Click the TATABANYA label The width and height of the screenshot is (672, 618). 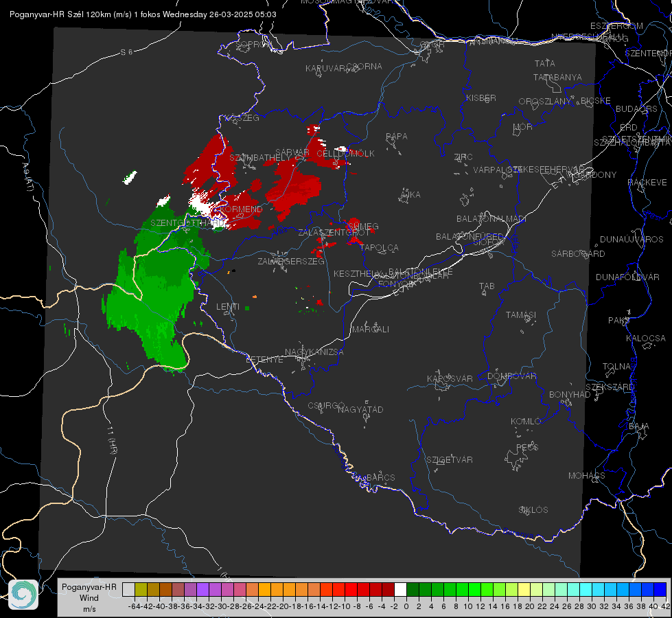557,77
